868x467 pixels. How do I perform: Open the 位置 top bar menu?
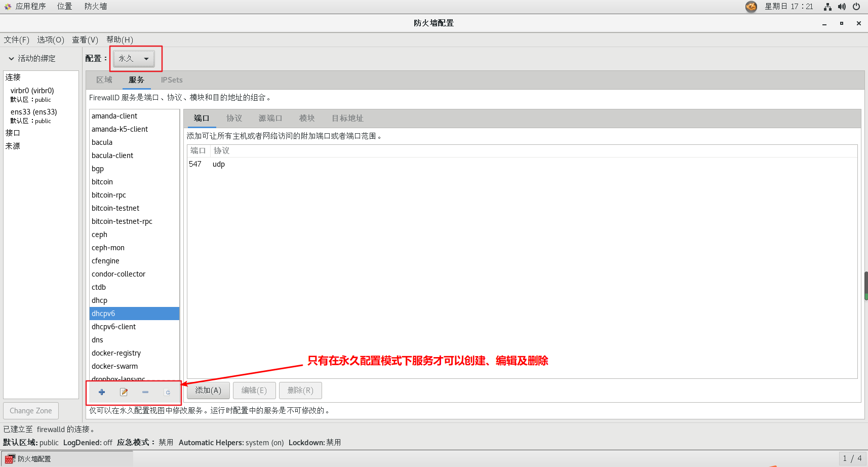(x=64, y=7)
